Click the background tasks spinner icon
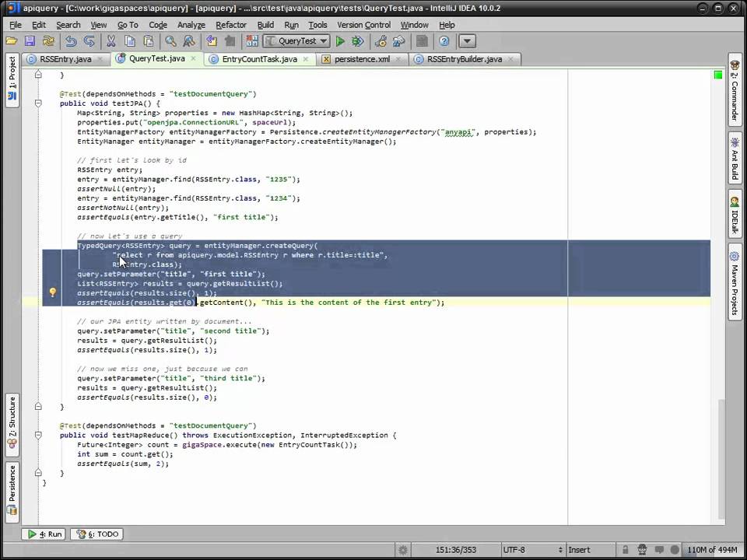Screen dimensions: 747x560 click(403, 550)
